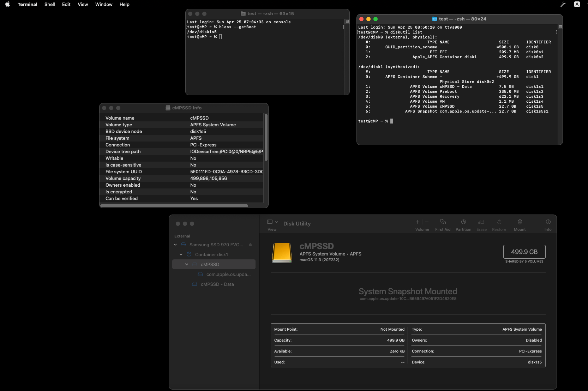Open the Shell menu
This screenshot has height=391, width=588.
(49, 5)
